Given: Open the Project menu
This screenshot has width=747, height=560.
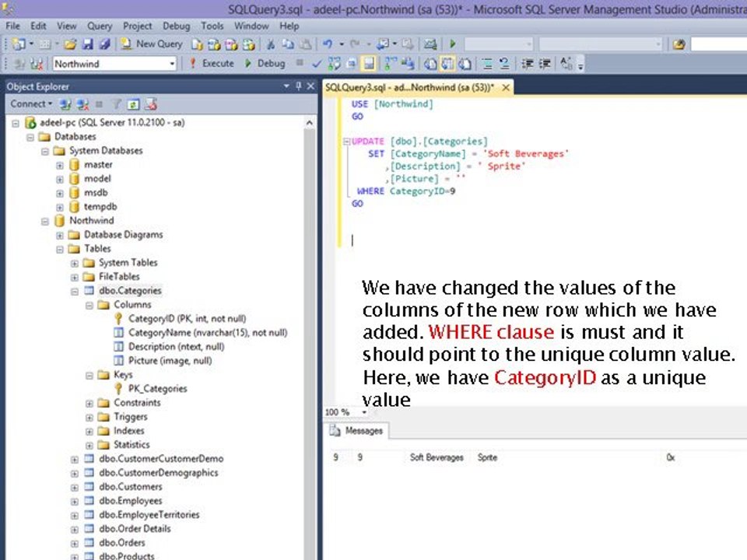Looking at the screenshot, I should click(x=137, y=26).
